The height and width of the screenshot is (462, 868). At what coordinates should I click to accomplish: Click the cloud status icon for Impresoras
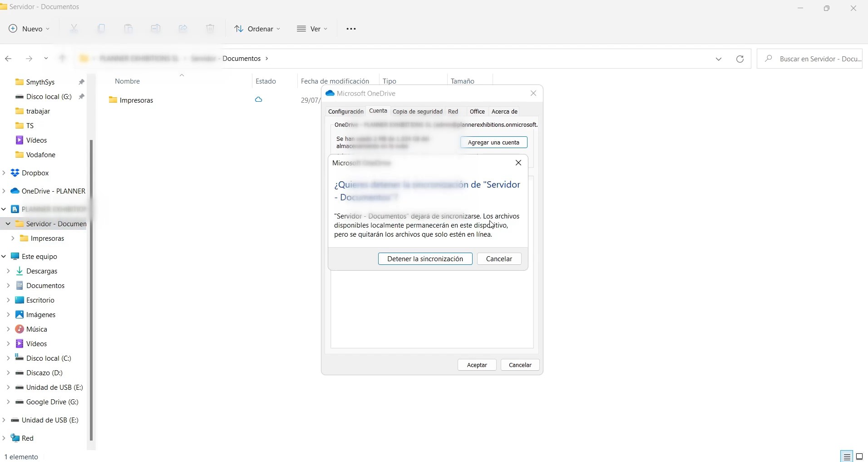coord(258,99)
